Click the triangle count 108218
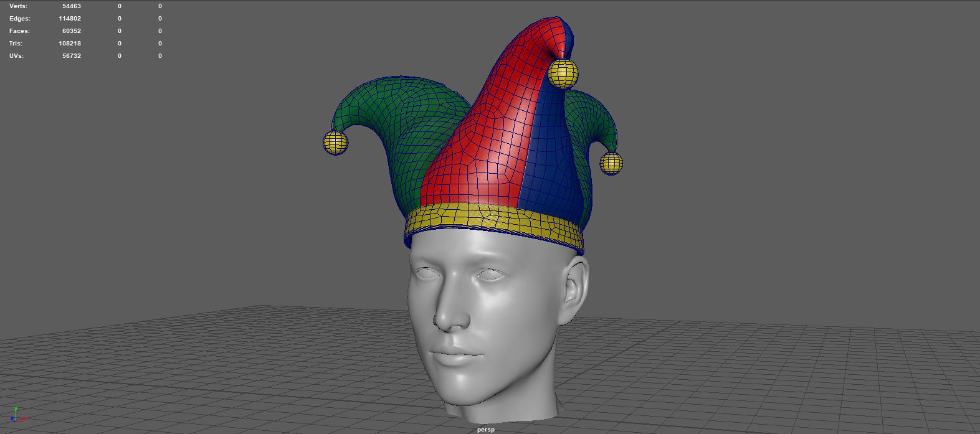Image resolution: width=980 pixels, height=434 pixels. (70, 43)
